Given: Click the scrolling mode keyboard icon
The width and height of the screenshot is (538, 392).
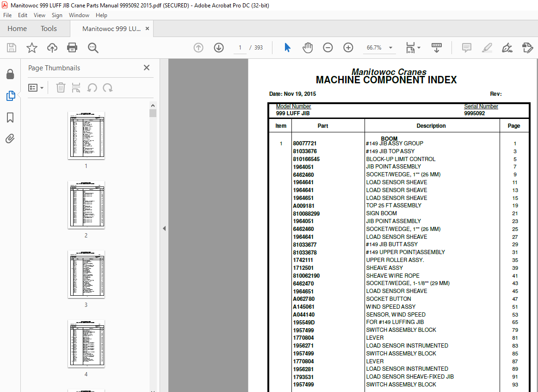Looking at the screenshot, I should (436, 48).
